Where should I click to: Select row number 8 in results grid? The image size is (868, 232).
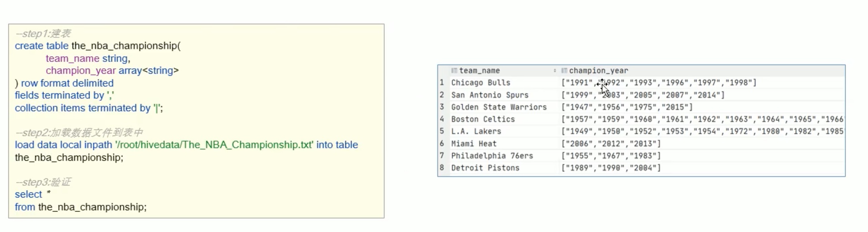pos(442,168)
